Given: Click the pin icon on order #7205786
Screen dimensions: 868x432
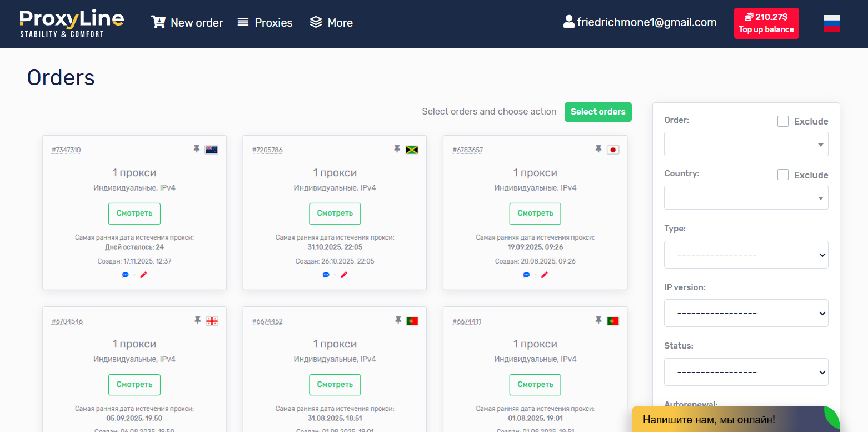Looking at the screenshot, I should click(397, 149).
